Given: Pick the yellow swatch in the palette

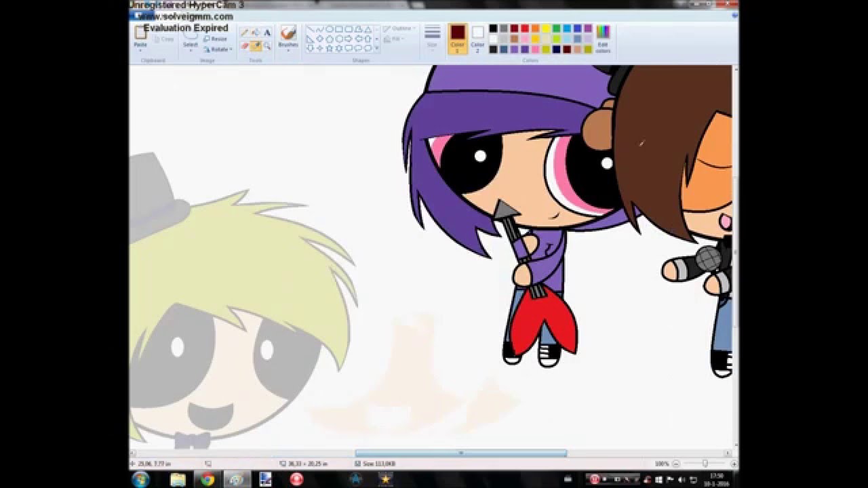Looking at the screenshot, I should [x=546, y=28].
